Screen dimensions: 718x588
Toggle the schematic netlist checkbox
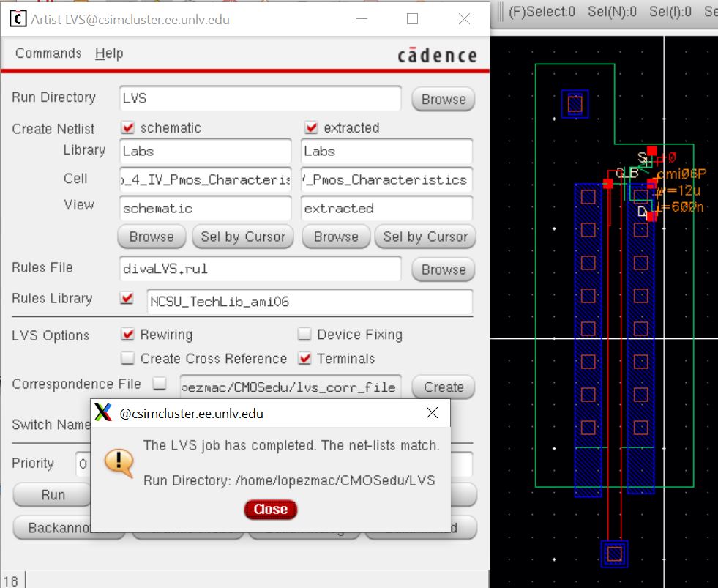pyautogui.click(x=128, y=127)
